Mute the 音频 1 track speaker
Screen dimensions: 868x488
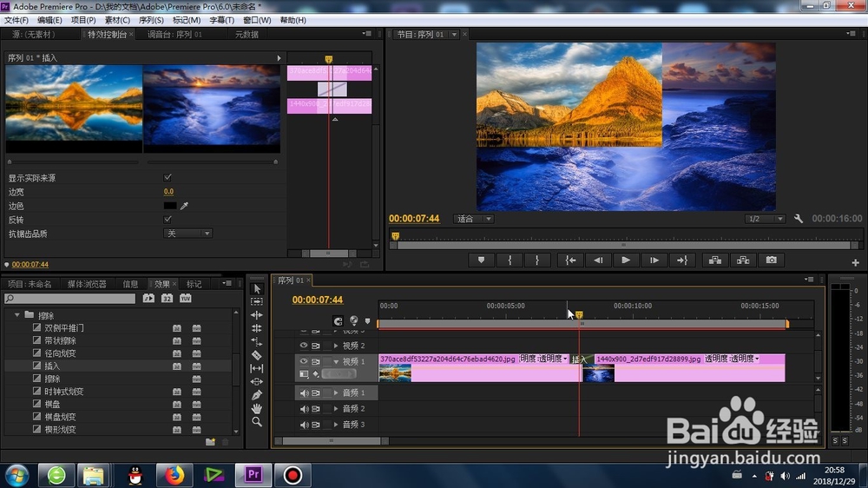[x=304, y=392]
